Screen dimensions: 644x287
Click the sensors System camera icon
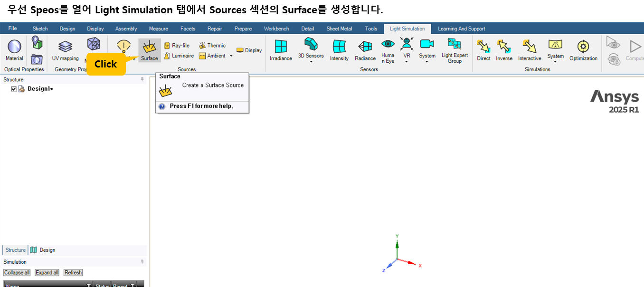point(427,44)
